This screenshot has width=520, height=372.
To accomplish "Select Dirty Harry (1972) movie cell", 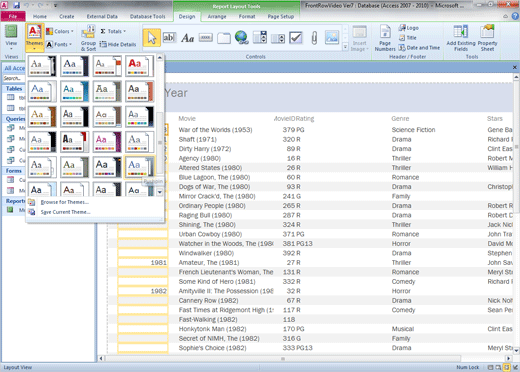I will pyautogui.click(x=205, y=149).
